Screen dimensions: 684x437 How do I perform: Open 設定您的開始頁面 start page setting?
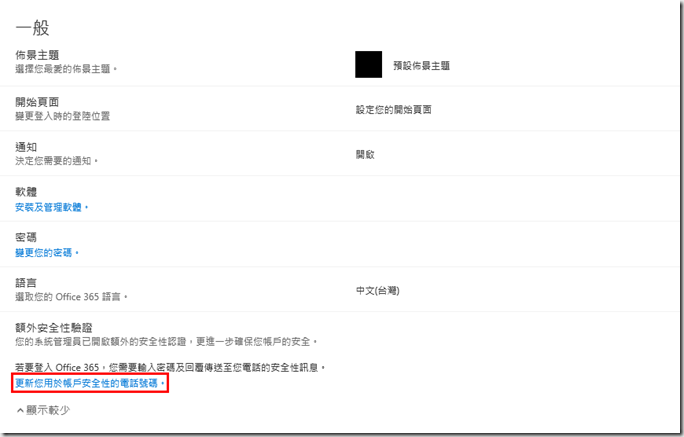point(393,110)
